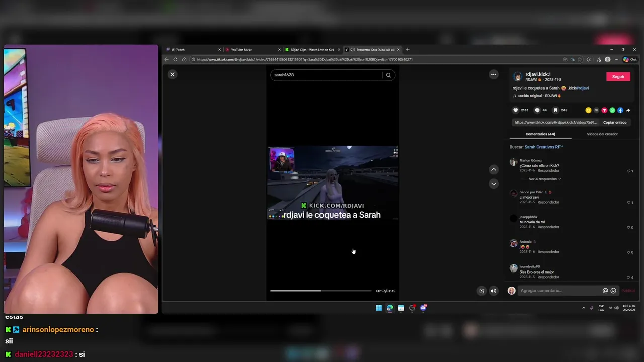644x362 pixels.
Task: Open emoji picker in comment box
Action: pyautogui.click(x=613, y=291)
